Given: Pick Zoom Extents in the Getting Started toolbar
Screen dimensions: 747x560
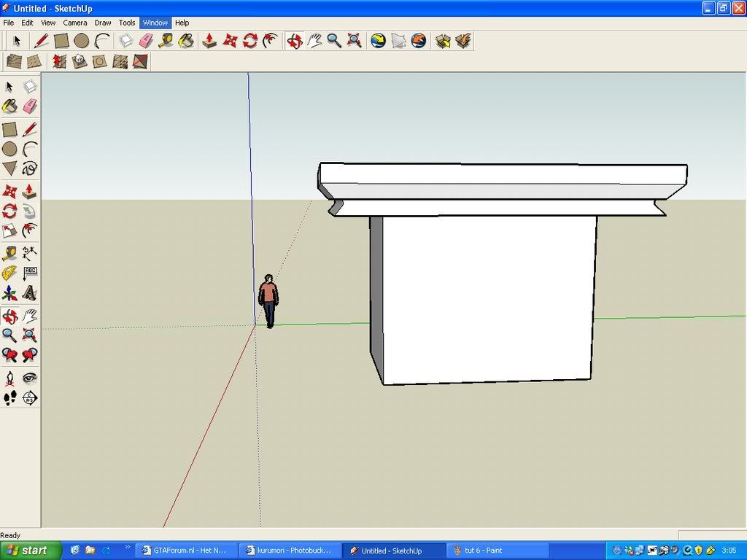Looking at the screenshot, I should (x=354, y=41).
